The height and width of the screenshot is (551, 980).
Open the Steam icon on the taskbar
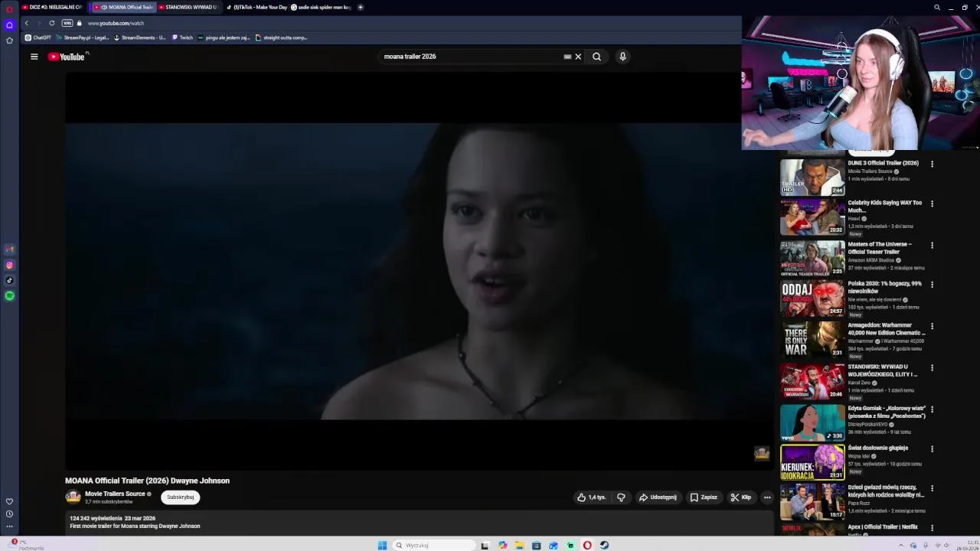click(604, 546)
